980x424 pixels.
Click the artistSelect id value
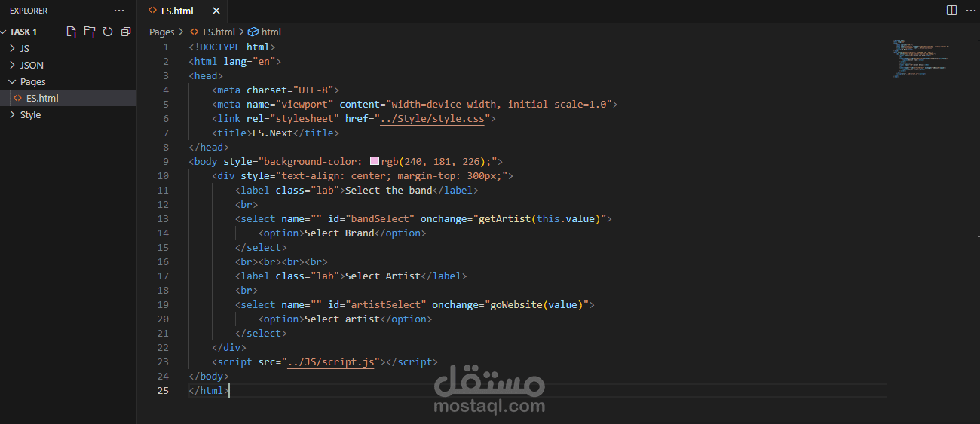pyautogui.click(x=386, y=304)
